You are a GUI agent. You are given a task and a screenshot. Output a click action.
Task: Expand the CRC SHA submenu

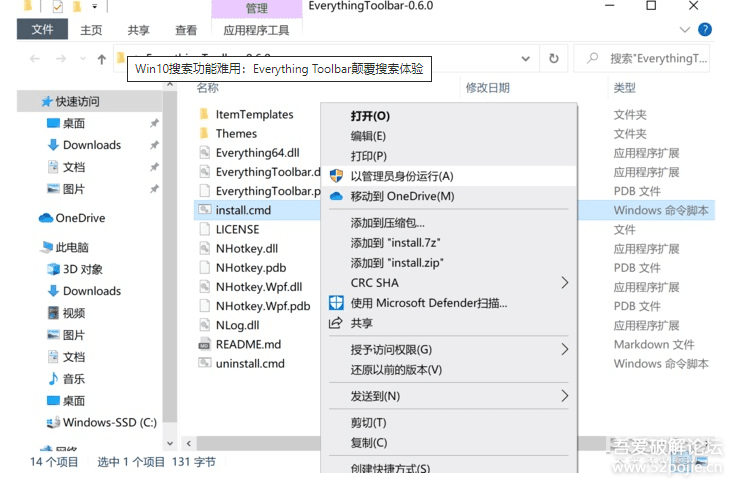tap(565, 283)
